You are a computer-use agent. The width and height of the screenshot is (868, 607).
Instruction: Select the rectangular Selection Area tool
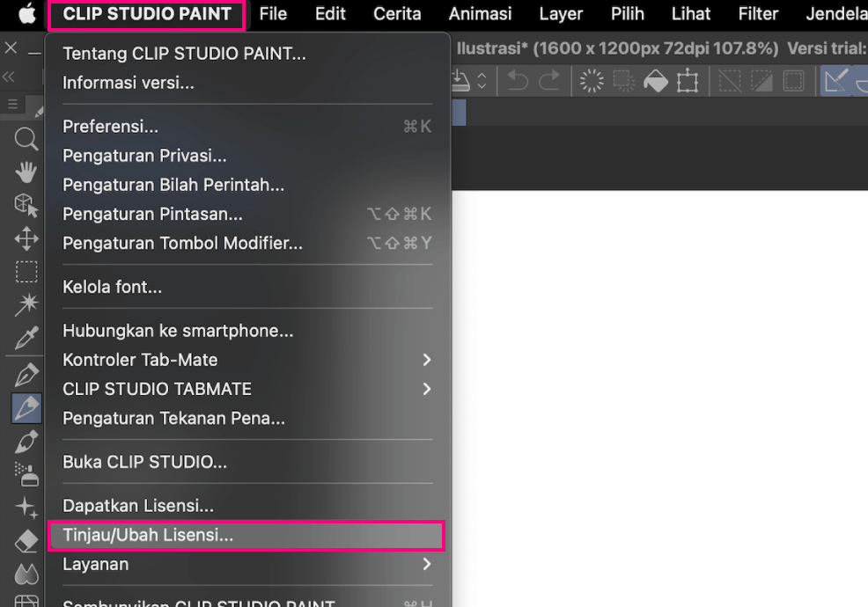coord(26,272)
